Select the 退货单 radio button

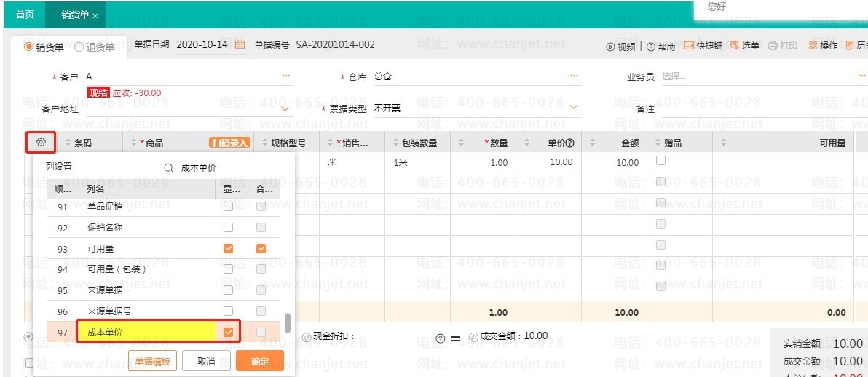(x=79, y=47)
